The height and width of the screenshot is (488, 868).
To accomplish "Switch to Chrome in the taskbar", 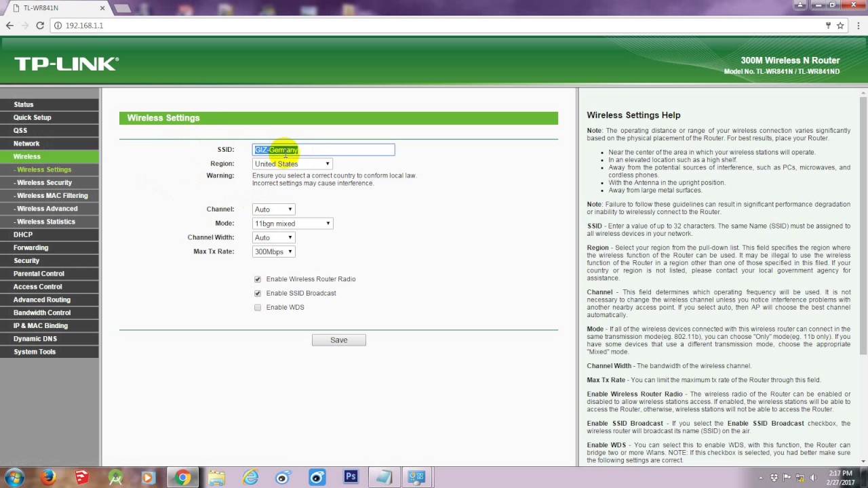I will pyautogui.click(x=183, y=477).
